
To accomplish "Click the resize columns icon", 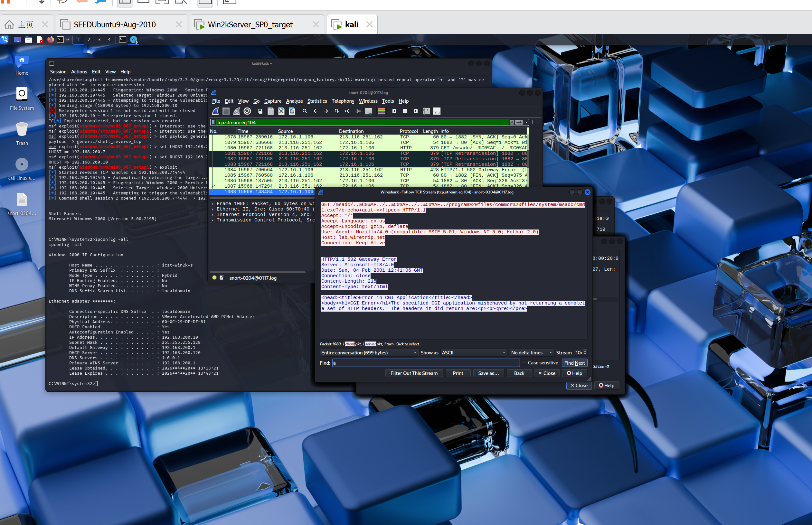I will click(426, 111).
